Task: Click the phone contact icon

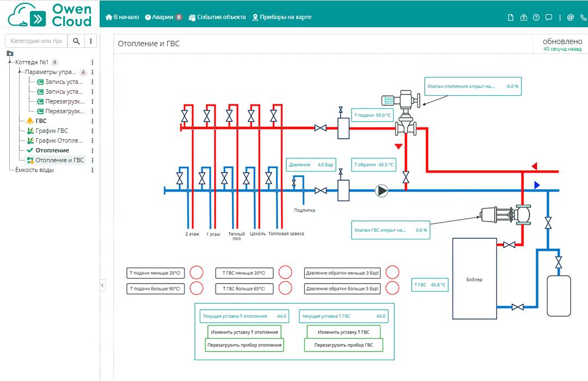Action: click(x=583, y=17)
